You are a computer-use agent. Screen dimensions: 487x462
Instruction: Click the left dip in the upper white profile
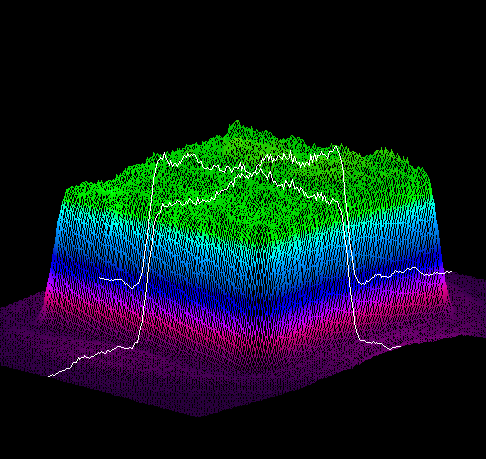(132, 287)
